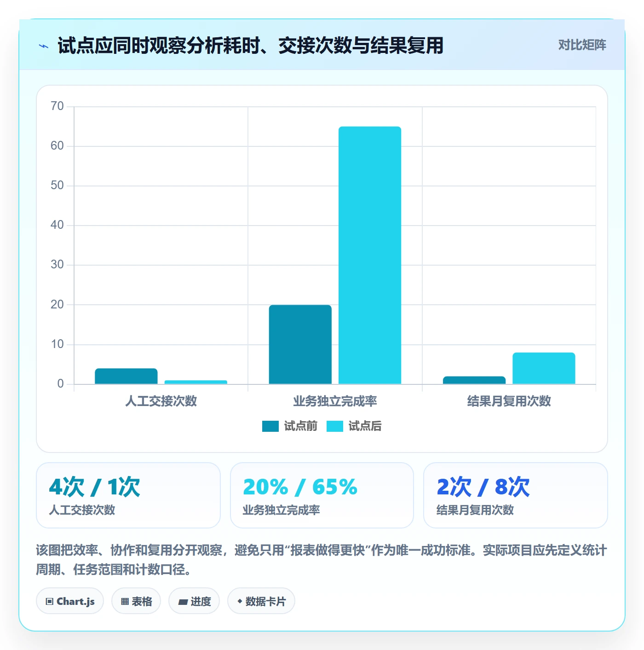Click the 人工交接次数 x-axis label
The width and height of the screenshot is (644, 650).
click(161, 401)
